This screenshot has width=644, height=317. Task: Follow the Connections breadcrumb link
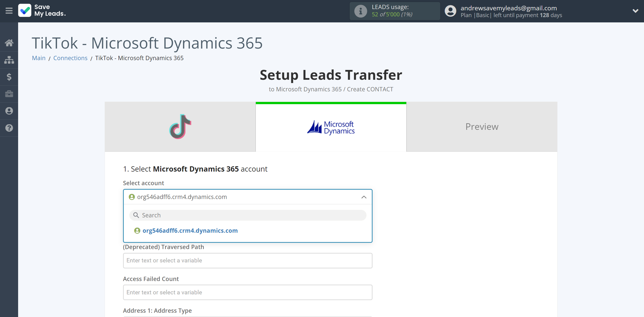[70, 58]
